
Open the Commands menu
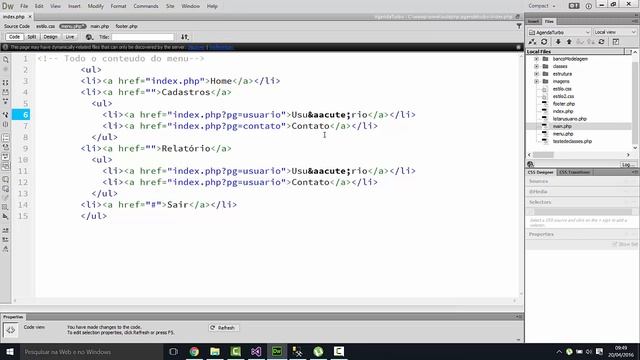pos(146,6)
